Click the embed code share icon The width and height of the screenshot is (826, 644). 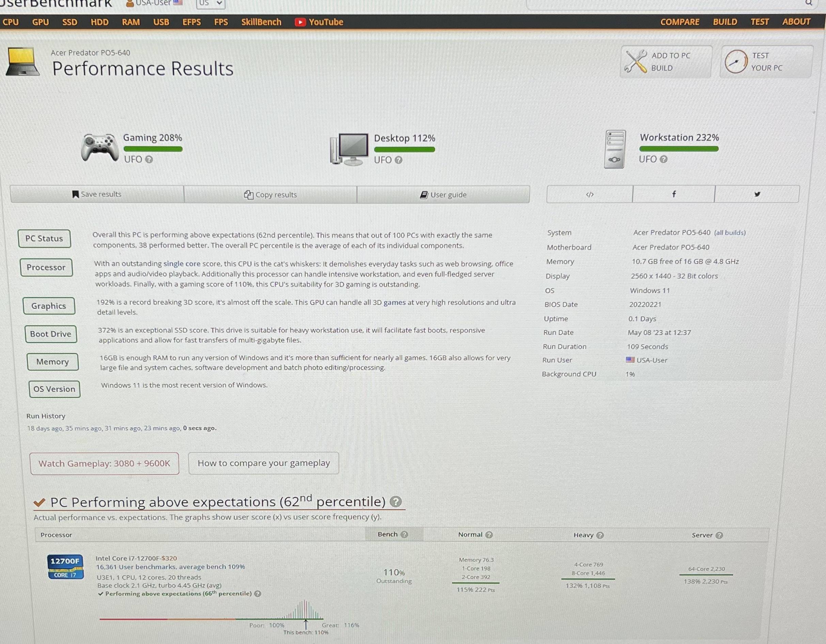[x=589, y=195]
